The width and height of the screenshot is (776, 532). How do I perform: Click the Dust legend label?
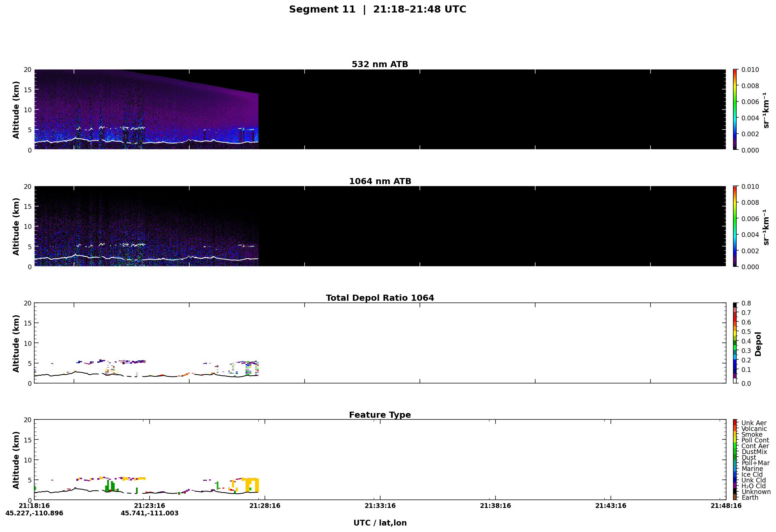coord(749,457)
